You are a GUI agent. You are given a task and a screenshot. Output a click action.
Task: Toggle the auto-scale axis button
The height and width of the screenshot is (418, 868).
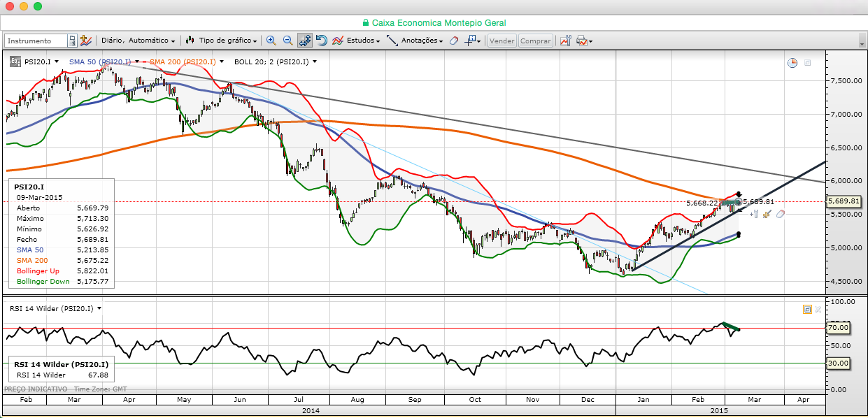pos(304,41)
